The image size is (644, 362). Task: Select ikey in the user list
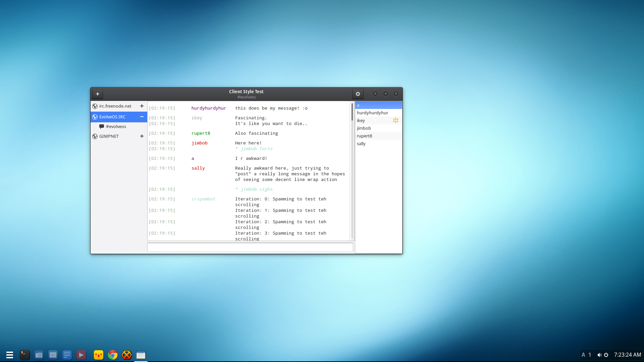coord(379,120)
